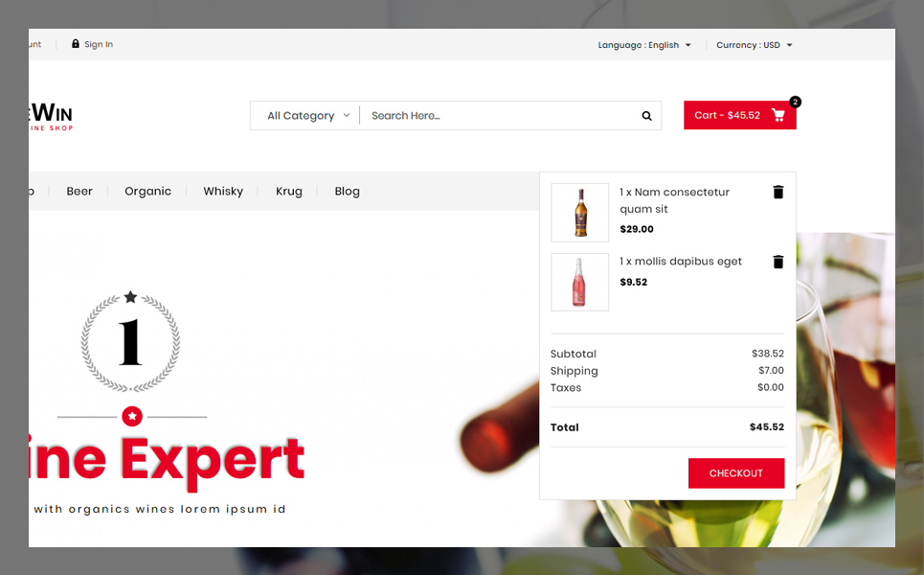Click the Sign In link
Image resolution: width=924 pixels, height=575 pixels.
pyautogui.click(x=99, y=44)
